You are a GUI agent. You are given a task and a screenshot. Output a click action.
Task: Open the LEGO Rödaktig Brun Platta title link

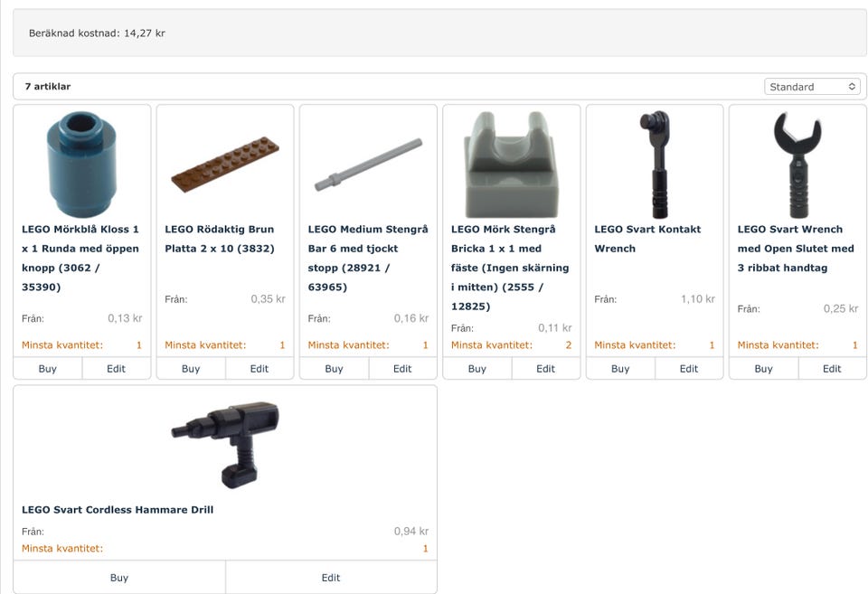[x=220, y=239]
